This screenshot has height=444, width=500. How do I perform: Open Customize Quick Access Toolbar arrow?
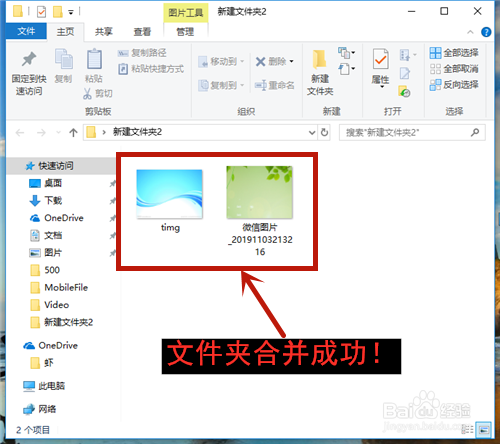(71, 13)
